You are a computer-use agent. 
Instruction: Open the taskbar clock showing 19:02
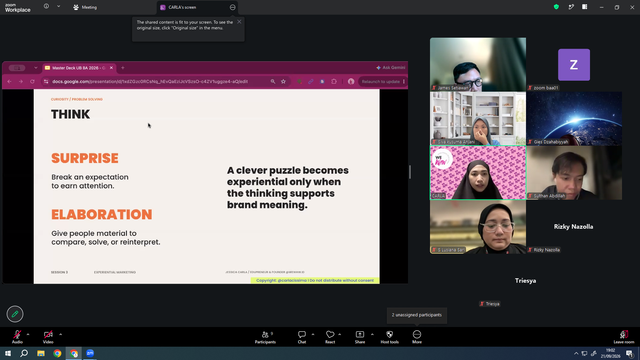tap(611, 353)
